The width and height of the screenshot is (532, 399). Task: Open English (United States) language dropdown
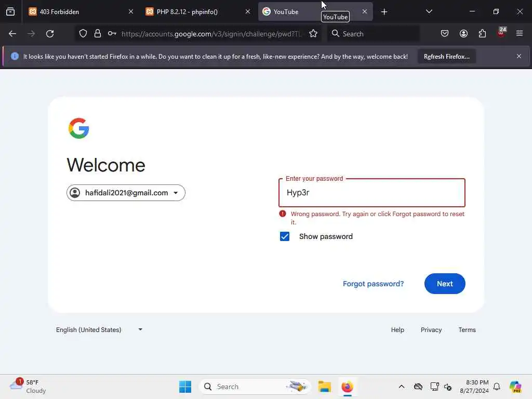click(x=99, y=330)
